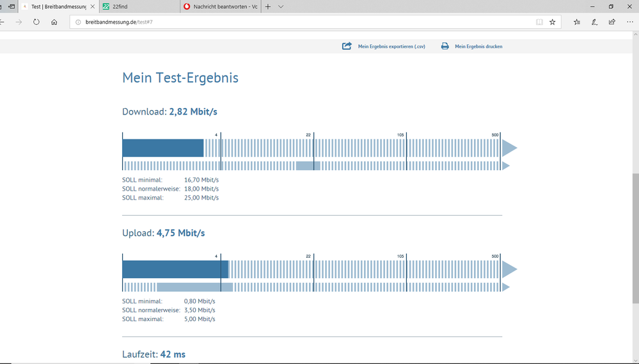Click the Mein Test-Ergebnis heading

[180, 77]
